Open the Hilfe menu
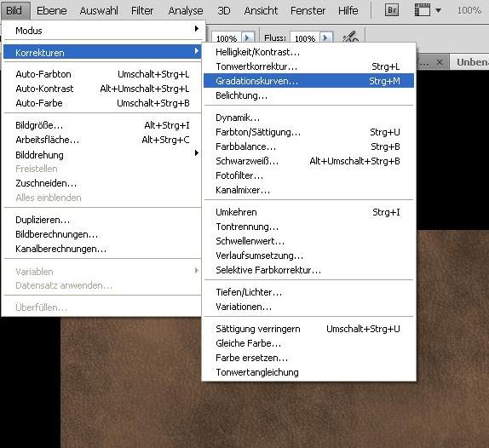 click(348, 10)
